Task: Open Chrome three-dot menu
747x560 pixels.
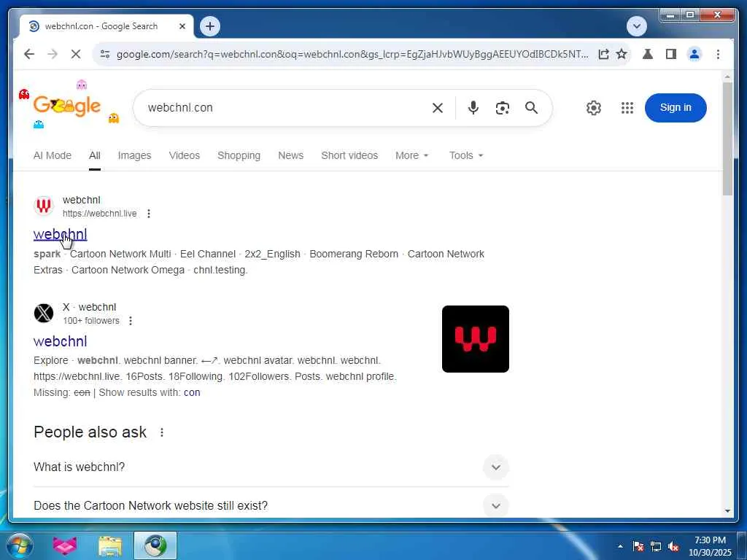Action: pyautogui.click(x=718, y=54)
